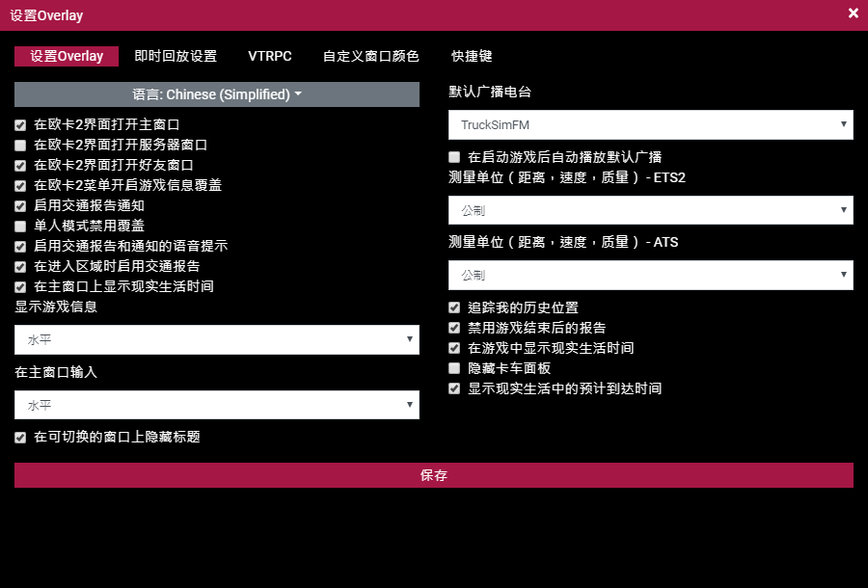868x588 pixels.
Task: Open the 即时回放设置 tab
Action: (176, 57)
